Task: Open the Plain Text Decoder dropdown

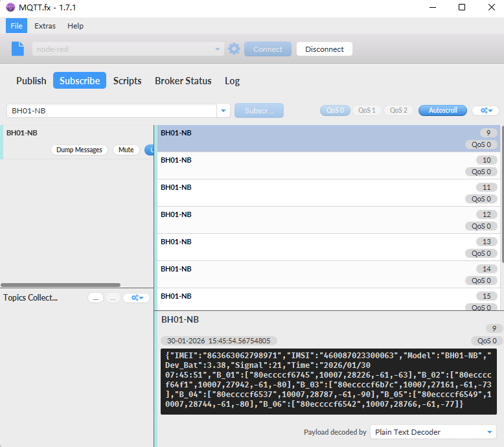Action: click(x=433, y=432)
